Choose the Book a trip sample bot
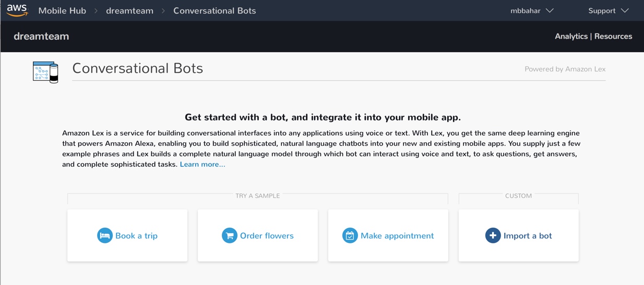Screen dimensions: 644x285 127,236
